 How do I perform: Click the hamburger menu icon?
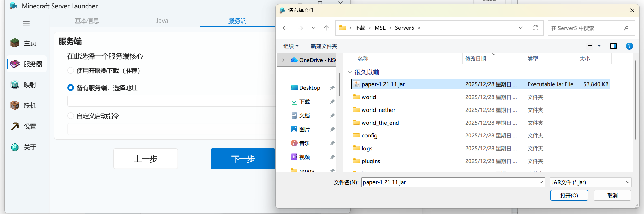click(26, 24)
